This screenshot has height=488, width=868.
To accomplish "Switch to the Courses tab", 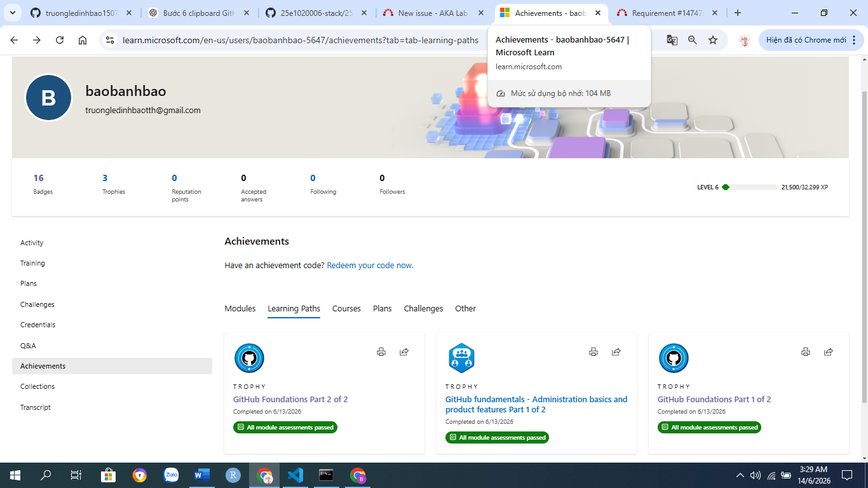I will pyautogui.click(x=346, y=309).
